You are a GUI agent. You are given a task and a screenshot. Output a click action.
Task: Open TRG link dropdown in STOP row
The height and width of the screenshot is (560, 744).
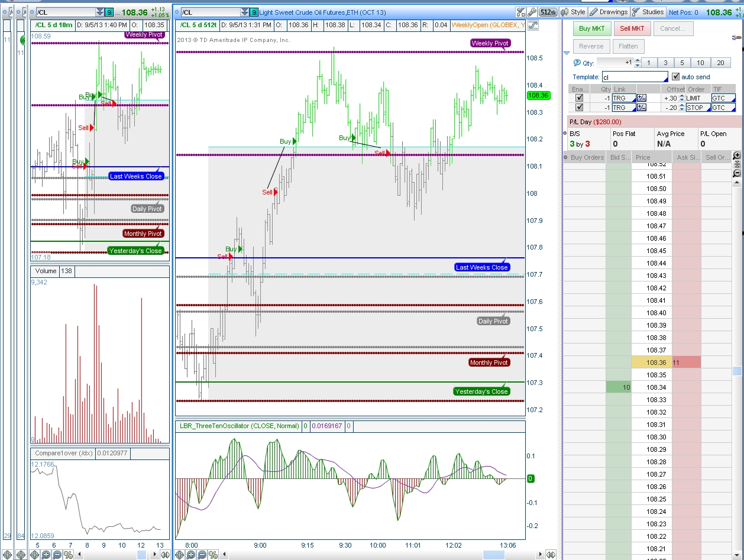click(x=624, y=108)
